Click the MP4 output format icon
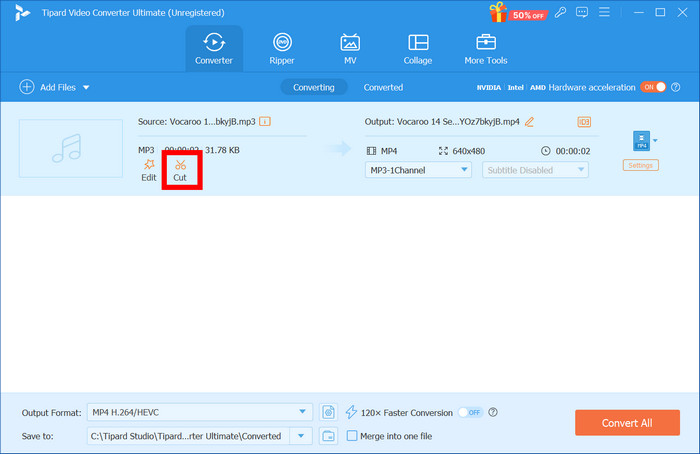The height and width of the screenshot is (454, 700). 642,141
